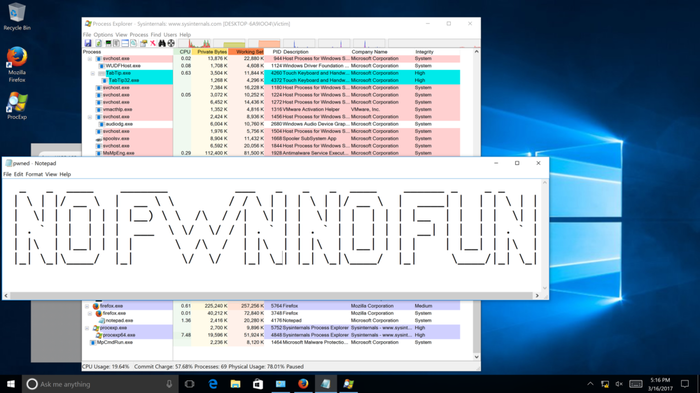The width and height of the screenshot is (700, 393).
Task: Sort by the Private Bytes column header
Action: 210,52
